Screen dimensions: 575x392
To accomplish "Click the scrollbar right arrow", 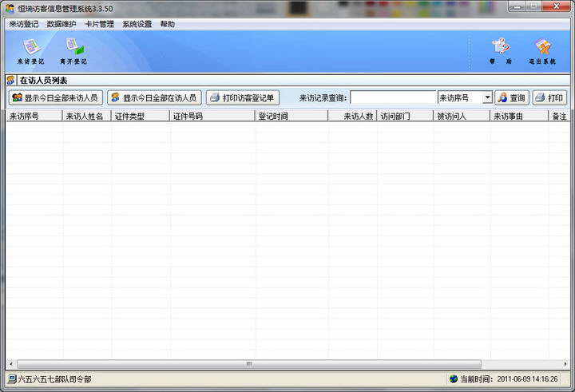I will click(x=565, y=364).
